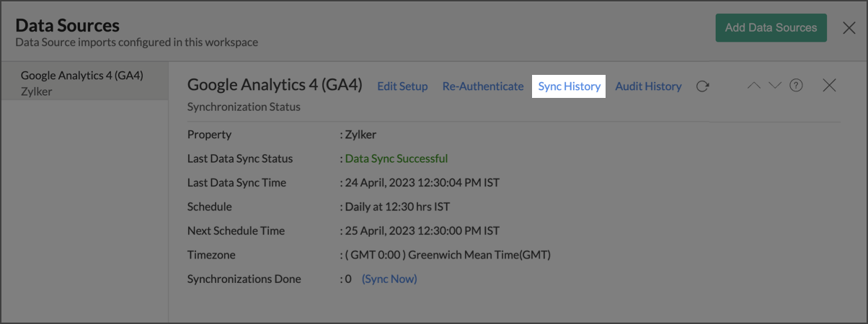The height and width of the screenshot is (324, 868).
Task: Close the Google Analytics 4 details panel
Action: 829,86
